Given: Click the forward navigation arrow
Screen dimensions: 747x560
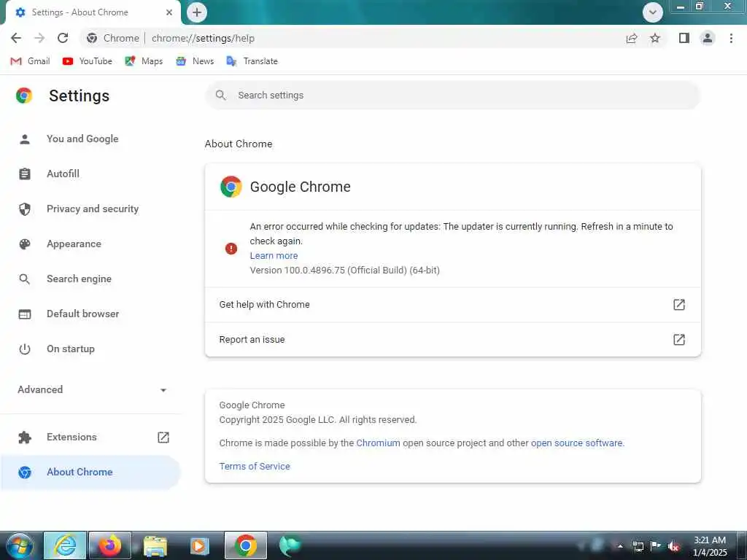Looking at the screenshot, I should click(39, 38).
